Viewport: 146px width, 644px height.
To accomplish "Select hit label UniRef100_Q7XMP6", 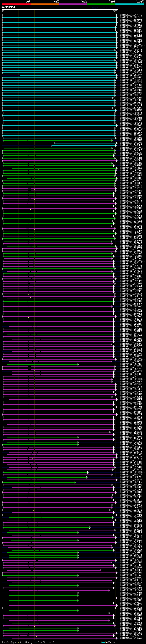I will tap(131, 40).
